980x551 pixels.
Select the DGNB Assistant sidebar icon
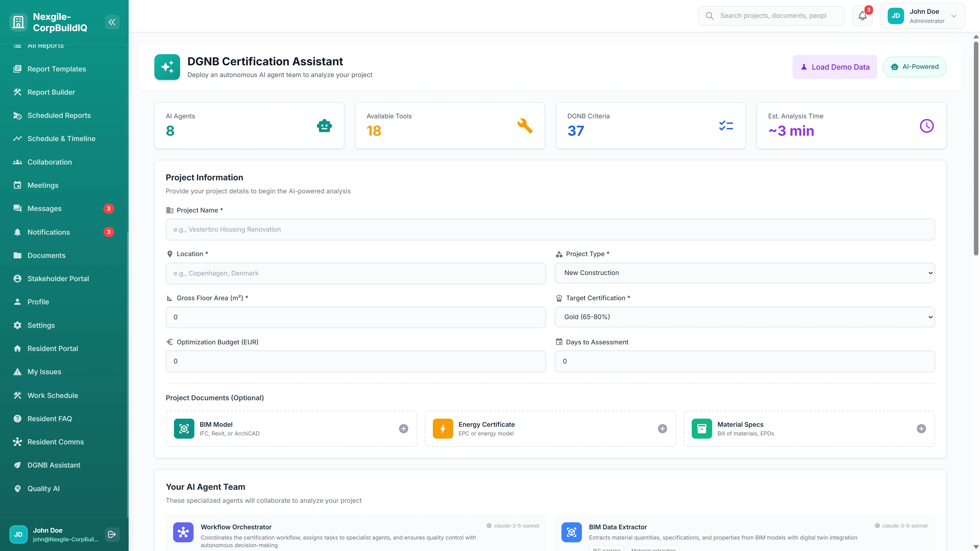click(18, 465)
